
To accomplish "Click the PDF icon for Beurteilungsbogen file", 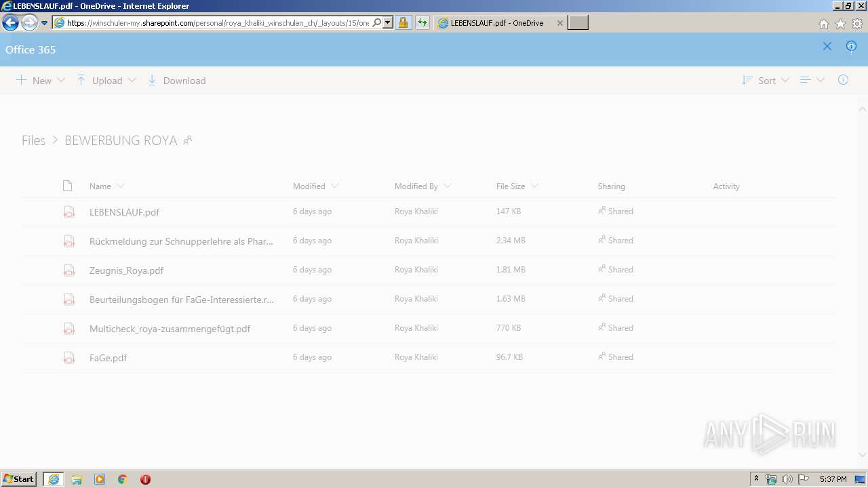I will coord(68,299).
